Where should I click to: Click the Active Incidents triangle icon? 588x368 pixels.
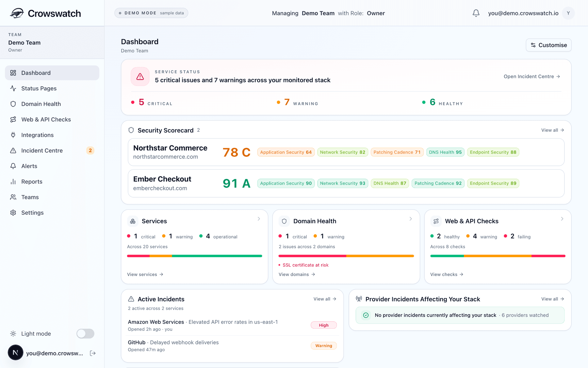(x=131, y=299)
